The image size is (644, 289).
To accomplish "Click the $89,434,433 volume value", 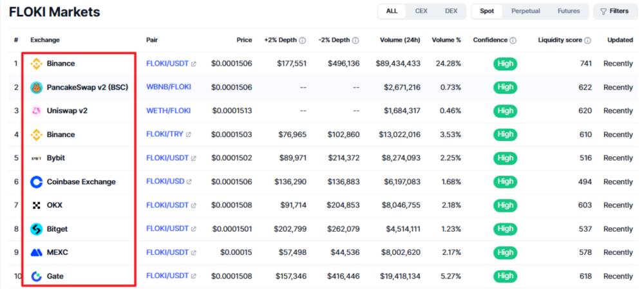I will pyautogui.click(x=397, y=64).
